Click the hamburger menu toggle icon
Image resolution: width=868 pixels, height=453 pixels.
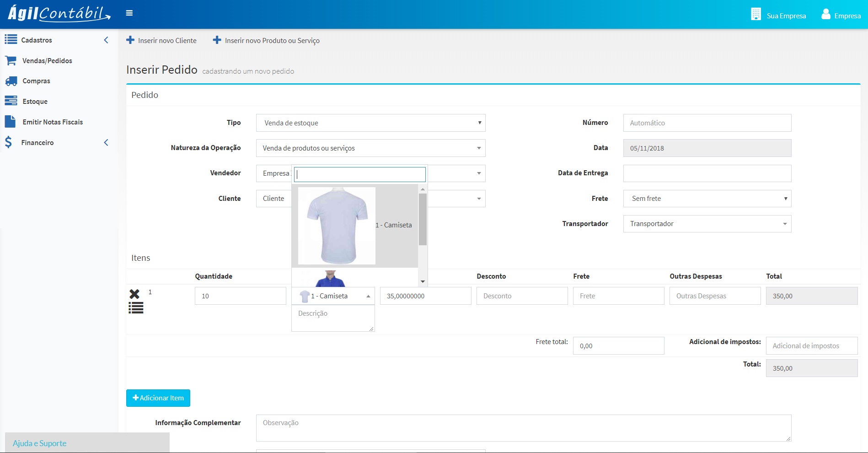coord(129,13)
